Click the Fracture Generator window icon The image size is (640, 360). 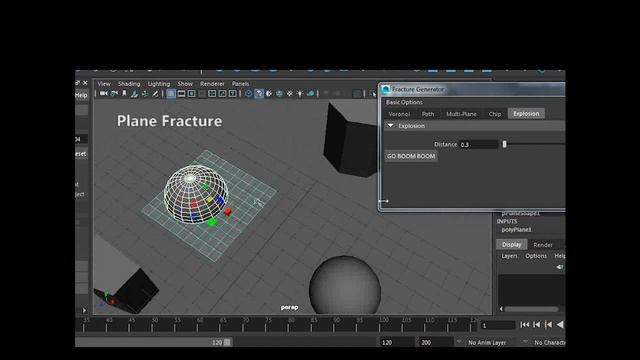pos(386,89)
